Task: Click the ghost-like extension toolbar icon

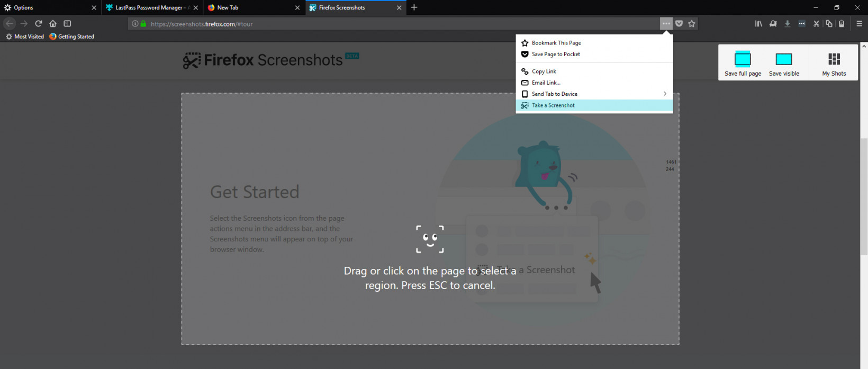Action: (x=773, y=23)
